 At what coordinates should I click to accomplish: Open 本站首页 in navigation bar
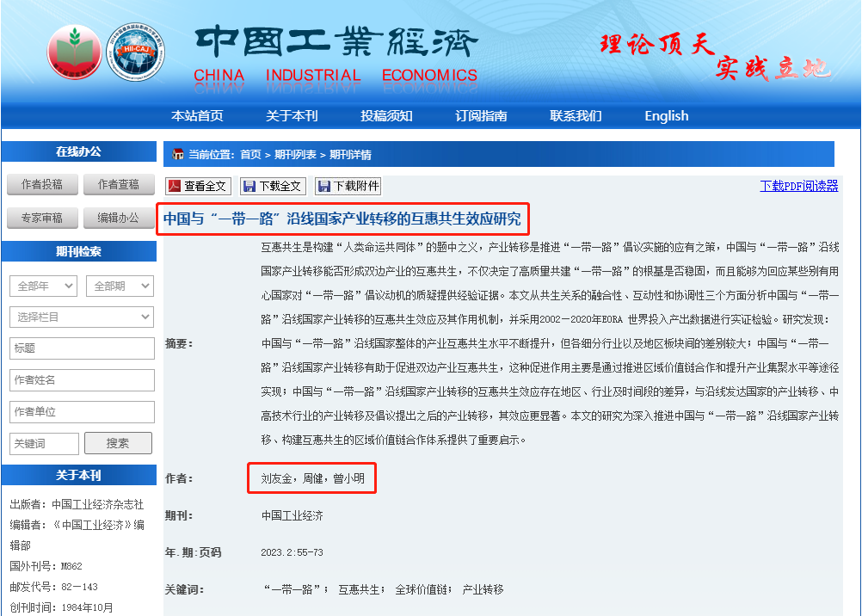click(197, 116)
